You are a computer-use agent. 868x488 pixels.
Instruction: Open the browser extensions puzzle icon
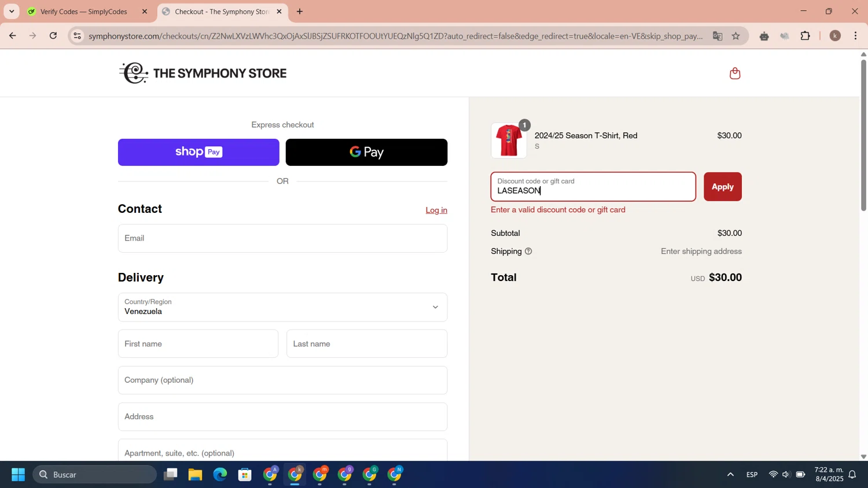[x=805, y=36]
